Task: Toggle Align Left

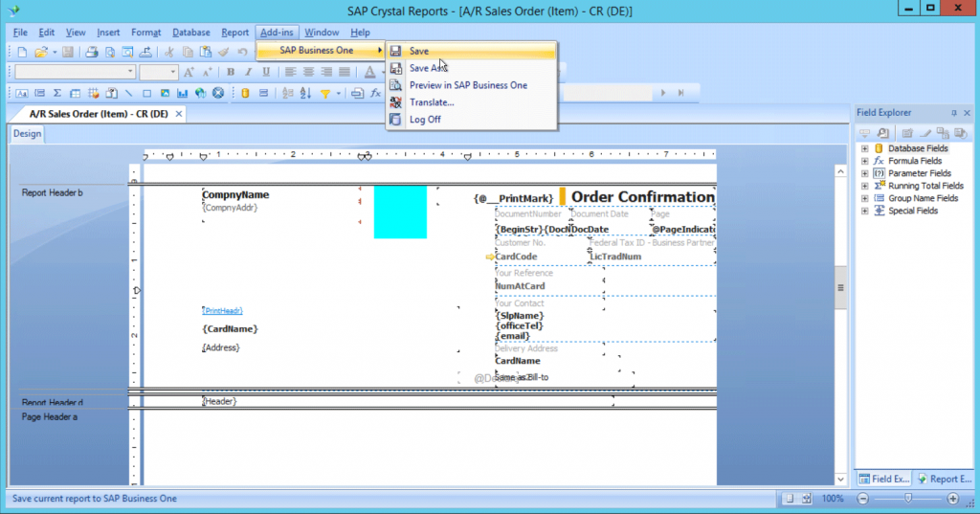Action: click(x=290, y=73)
